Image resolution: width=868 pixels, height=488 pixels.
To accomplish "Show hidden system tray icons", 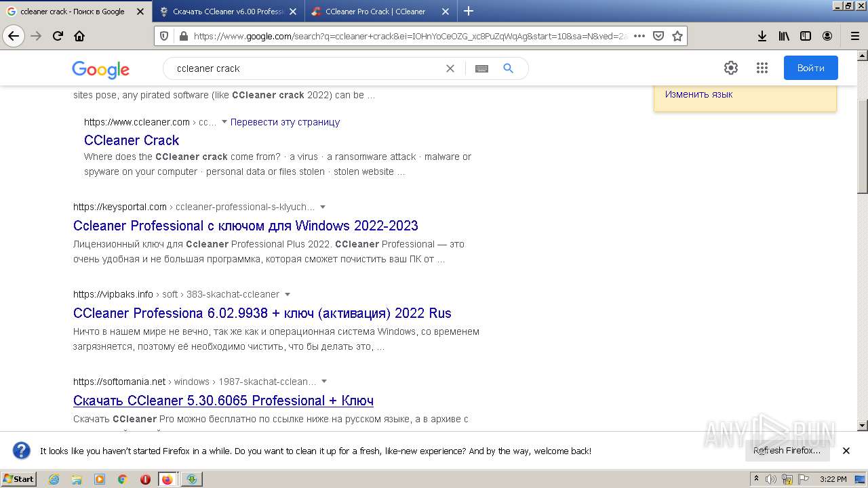I will tap(757, 479).
